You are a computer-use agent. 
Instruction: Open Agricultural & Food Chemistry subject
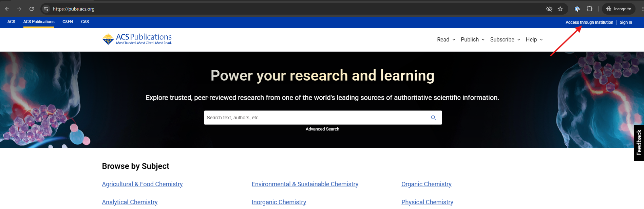tap(142, 184)
